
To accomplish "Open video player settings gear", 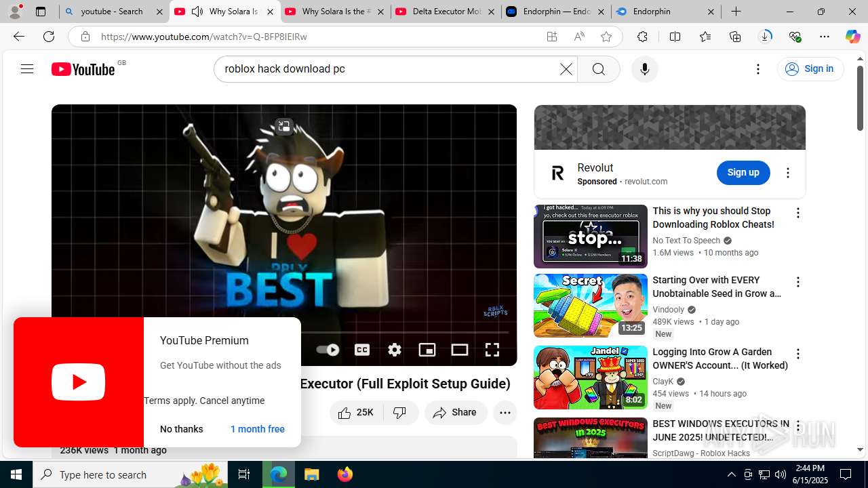I will 395,350.
